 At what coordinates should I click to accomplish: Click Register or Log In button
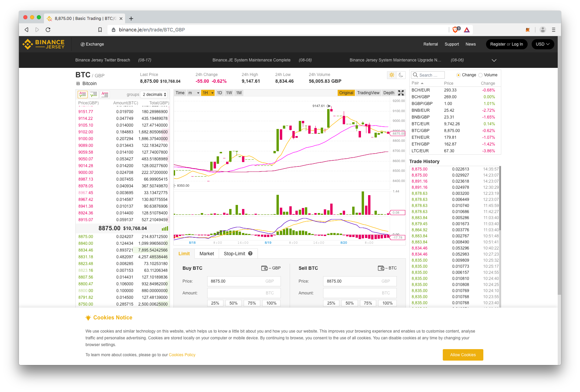[507, 44]
